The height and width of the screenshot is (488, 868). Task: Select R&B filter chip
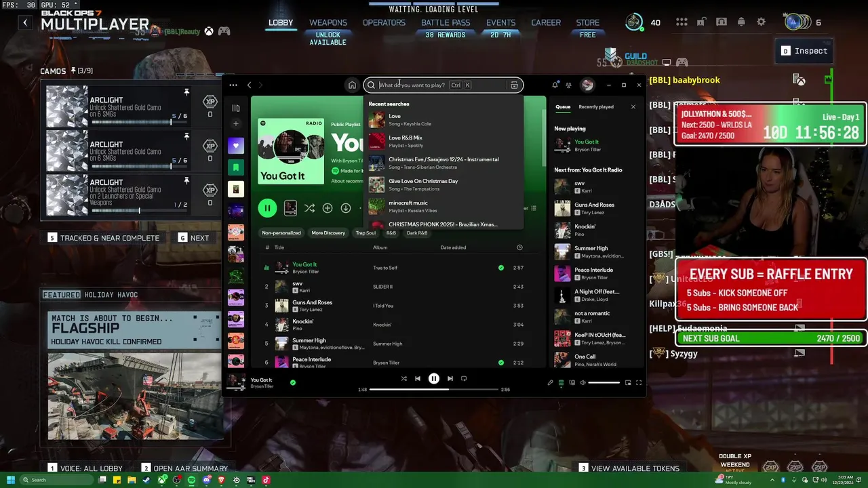click(x=391, y=233)
